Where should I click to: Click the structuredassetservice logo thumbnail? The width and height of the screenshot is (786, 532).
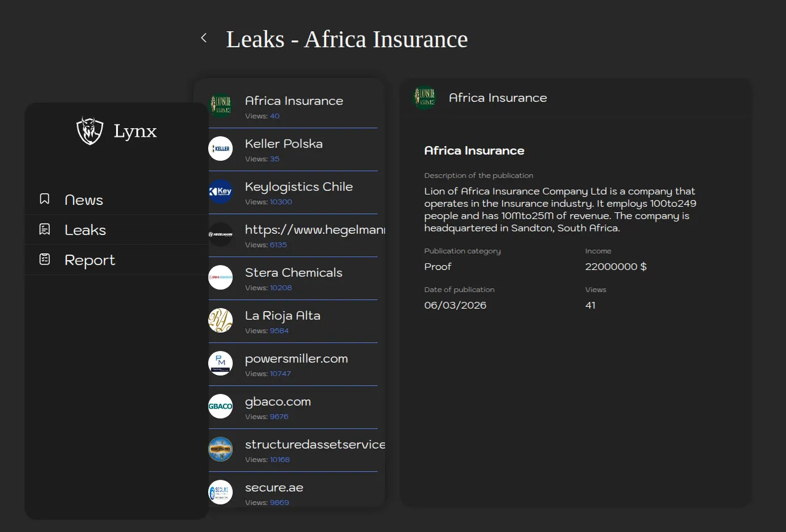220,449
